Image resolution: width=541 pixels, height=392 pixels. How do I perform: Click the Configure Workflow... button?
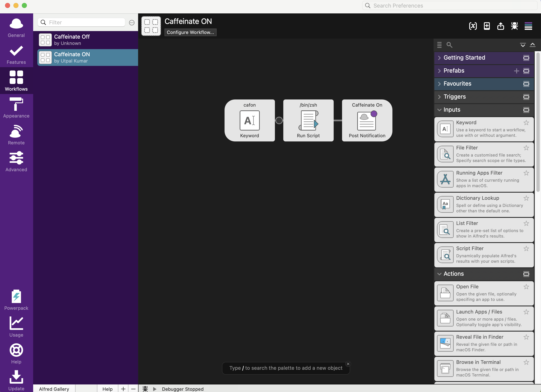click(190, 32)
